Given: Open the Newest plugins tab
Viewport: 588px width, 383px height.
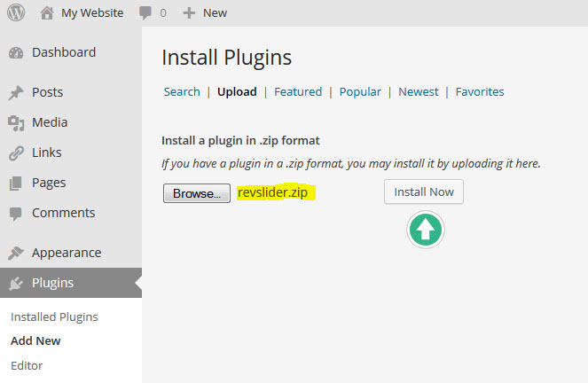Looking at the screenshot, I should [x=419, y=91].
